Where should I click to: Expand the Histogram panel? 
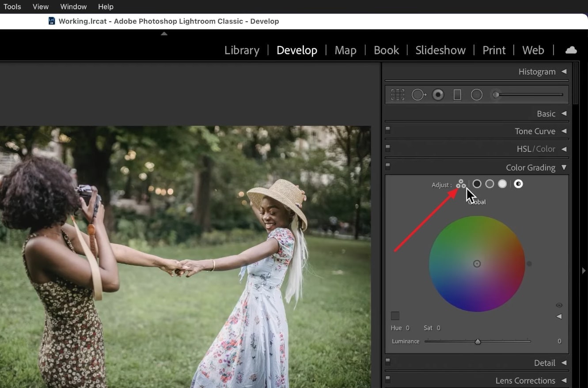564,72
